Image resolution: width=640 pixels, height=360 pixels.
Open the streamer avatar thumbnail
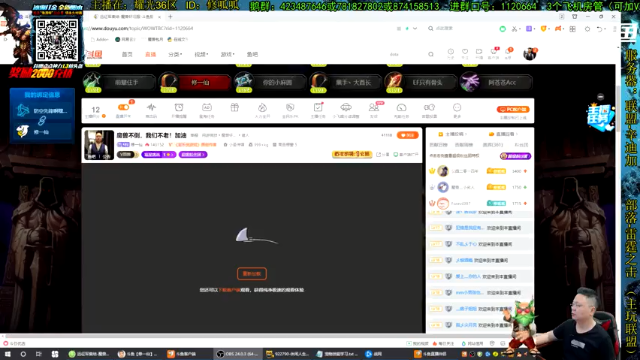point(99,145)
